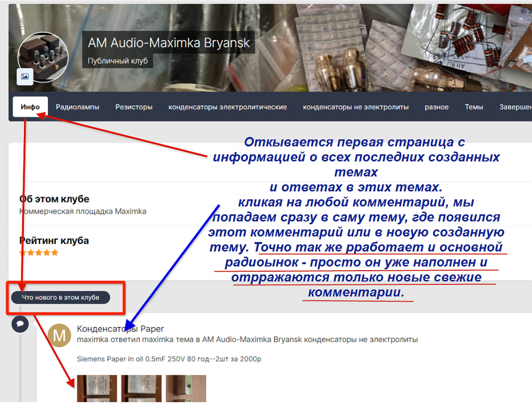
Task: Click the AM Audio-Maximka Bryansk club title in header
Action: pyautogui.click(x=169, y=43)
